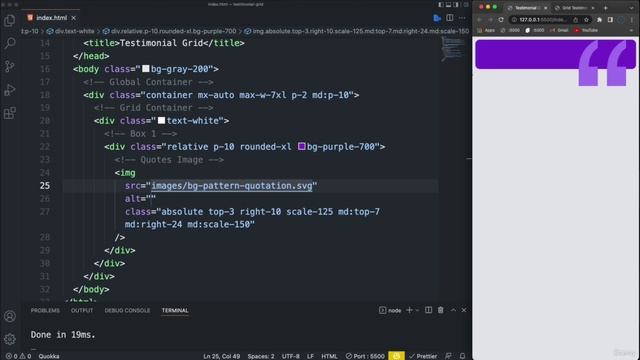
Task: Open the Accounts menu icon
Action: pyautogui.click(x=10, y=316)
